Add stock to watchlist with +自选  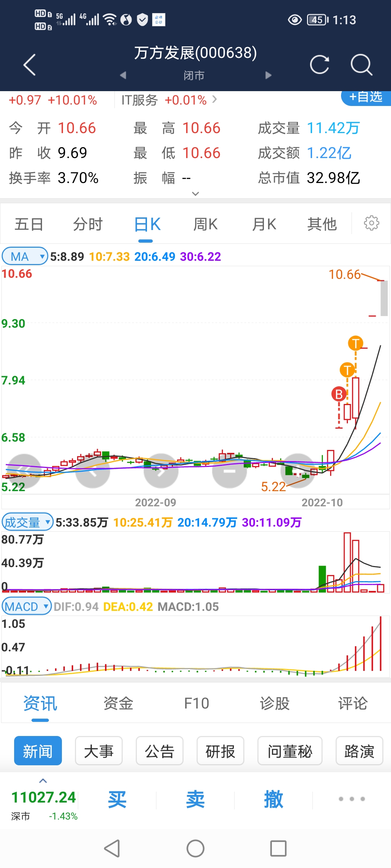366,97
